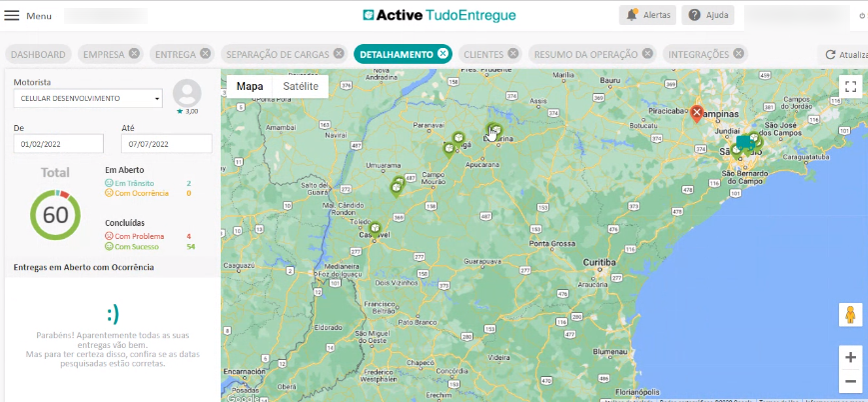Close the DETALHAMENTO tab
This screenshot has width=868, height=402.
coord(442,54)
